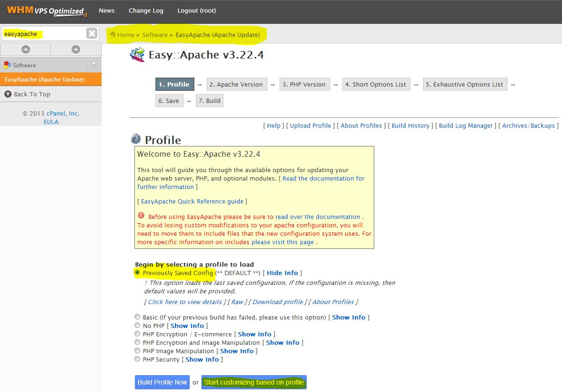Image resolution: width=562 pixels, height=392 pixels.
Task: Go to step 4. Short Options List
Action: 376,84
